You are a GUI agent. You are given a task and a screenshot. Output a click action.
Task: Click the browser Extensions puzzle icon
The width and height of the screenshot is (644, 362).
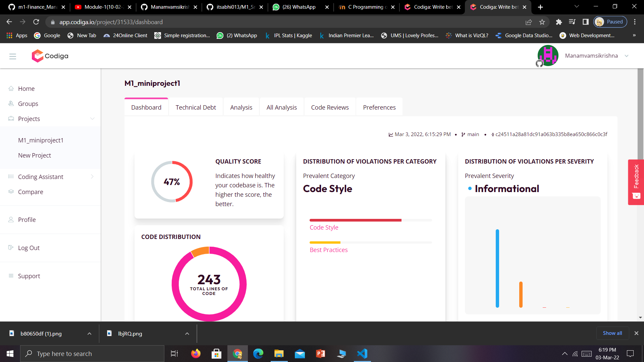point(559,22)
